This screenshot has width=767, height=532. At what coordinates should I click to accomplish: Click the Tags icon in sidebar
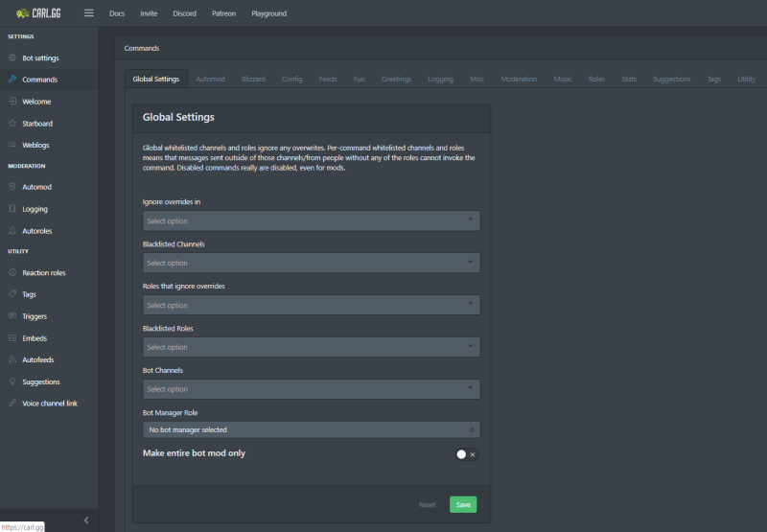12,294
